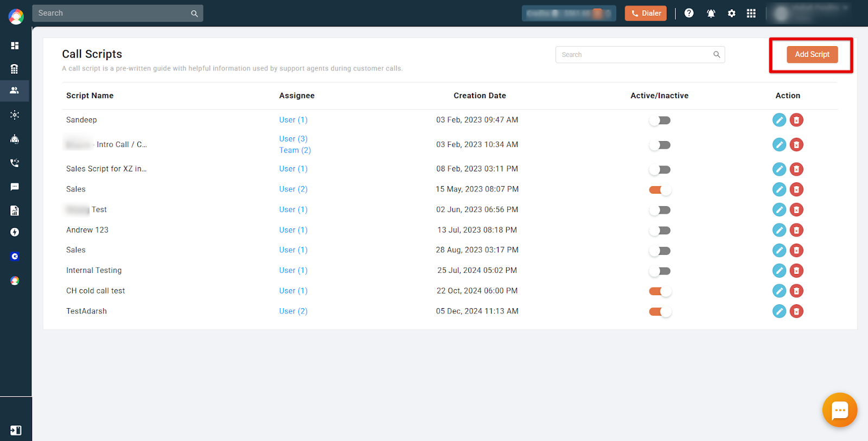The height and width of the screenshot is (441, 868).
Task: Open User (1) assignee for CH cold call test
Action: coord(293,291)
